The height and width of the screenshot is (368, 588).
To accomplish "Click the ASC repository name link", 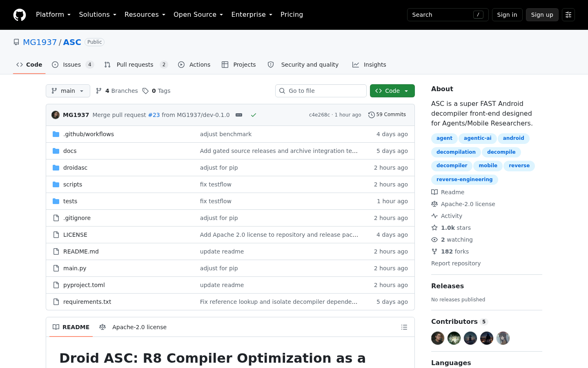I will [x=72, y=42].
